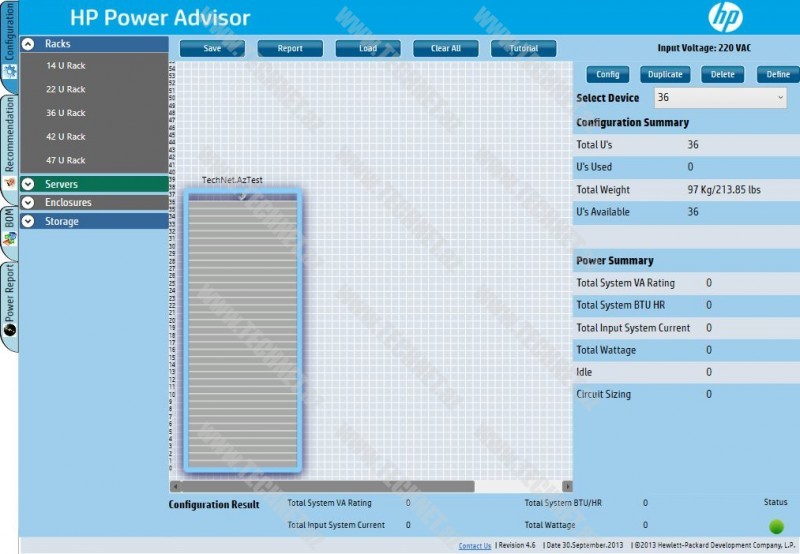The image size is (800, 554).
Task: Click the TechNet.AzTest rack label
Action: [x=232, y=180]
